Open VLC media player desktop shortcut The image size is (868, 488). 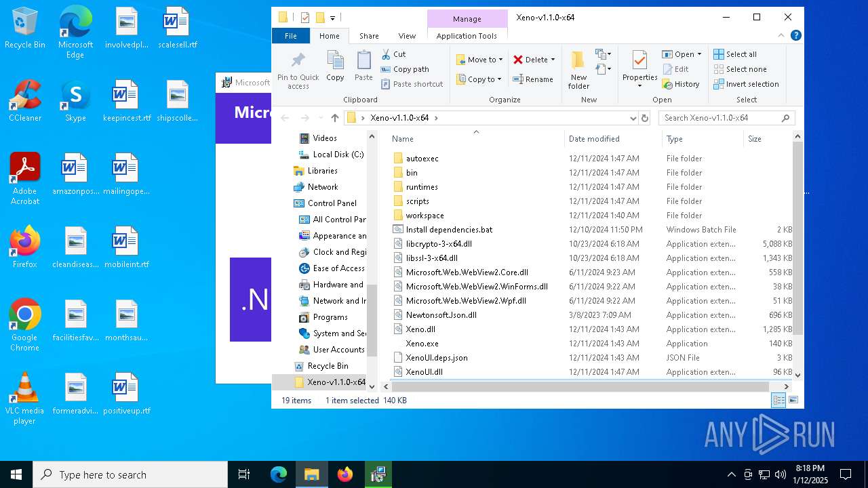pos(25,399)
